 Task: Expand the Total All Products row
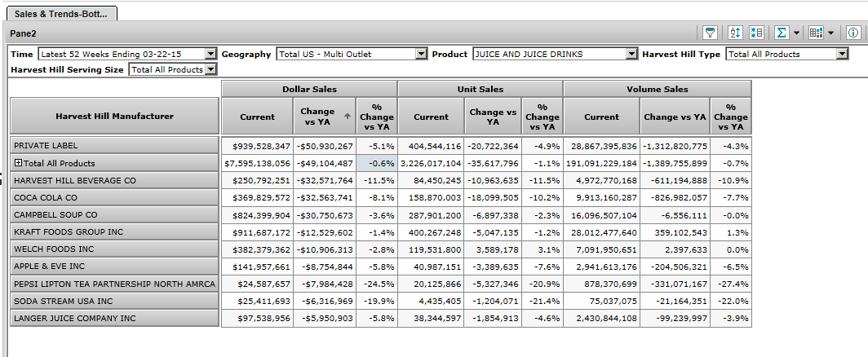tap(18, 163)
